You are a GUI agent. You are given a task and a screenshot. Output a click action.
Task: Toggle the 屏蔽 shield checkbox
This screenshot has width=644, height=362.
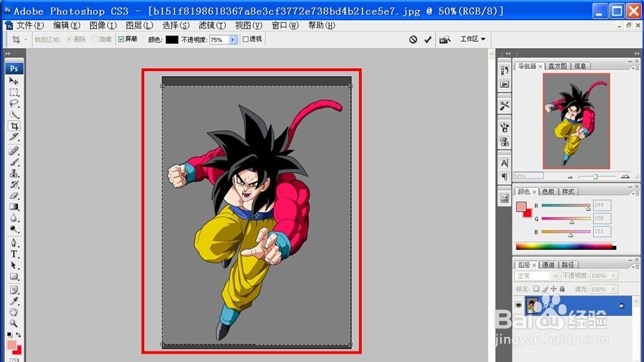coord(121,39)
